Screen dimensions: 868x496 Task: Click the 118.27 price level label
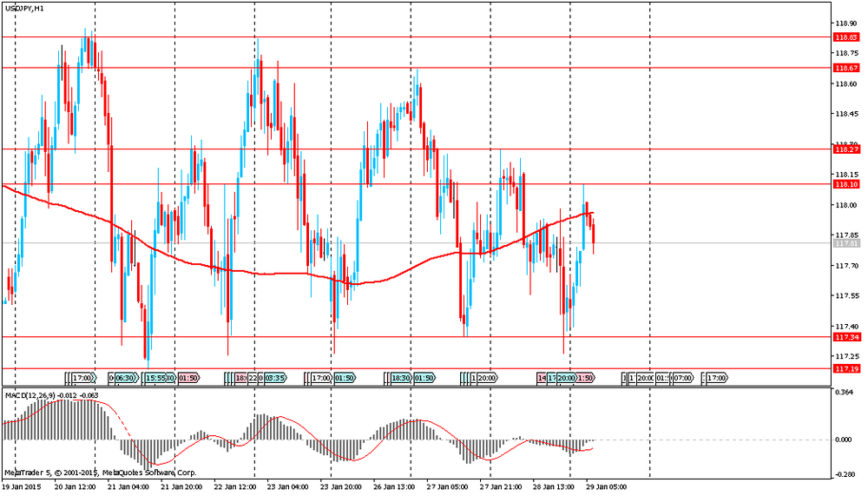[845, 149]
